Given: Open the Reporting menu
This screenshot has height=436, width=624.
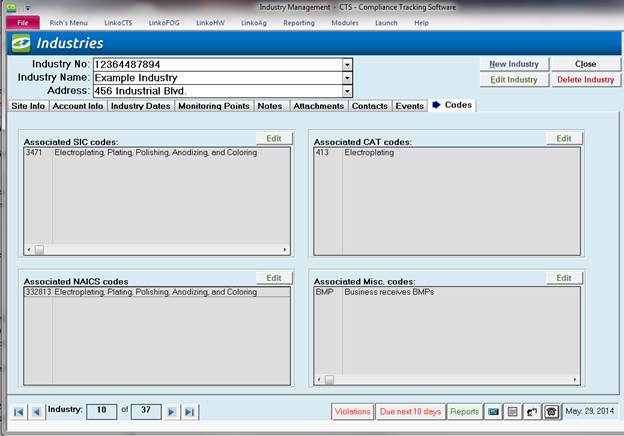Looking at the screenshot, I should (x=298, y=22).
